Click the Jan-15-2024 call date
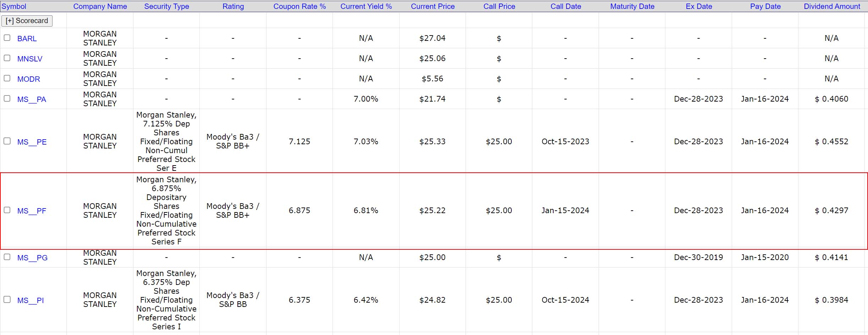The height and width of the screenshot is (335, 868). [x=565, y=210]
